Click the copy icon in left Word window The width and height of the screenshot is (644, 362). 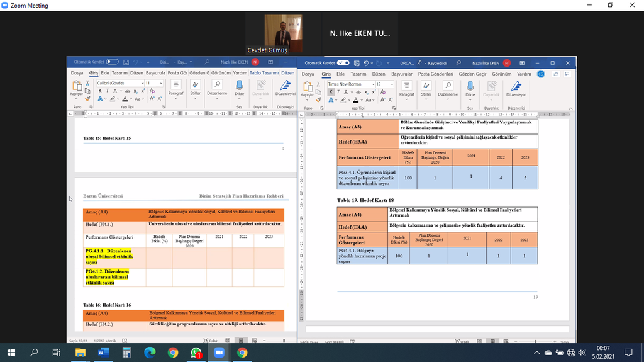(87, 91)
